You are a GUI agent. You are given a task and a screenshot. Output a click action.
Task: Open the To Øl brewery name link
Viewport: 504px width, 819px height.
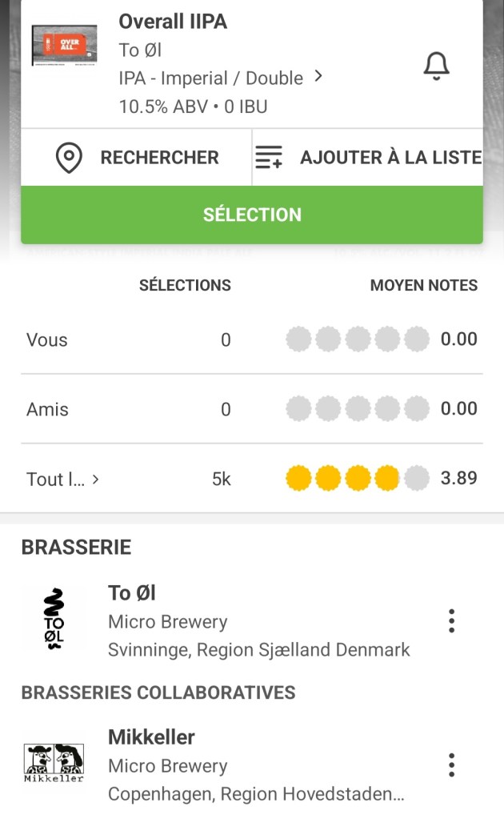pos(132,592)
